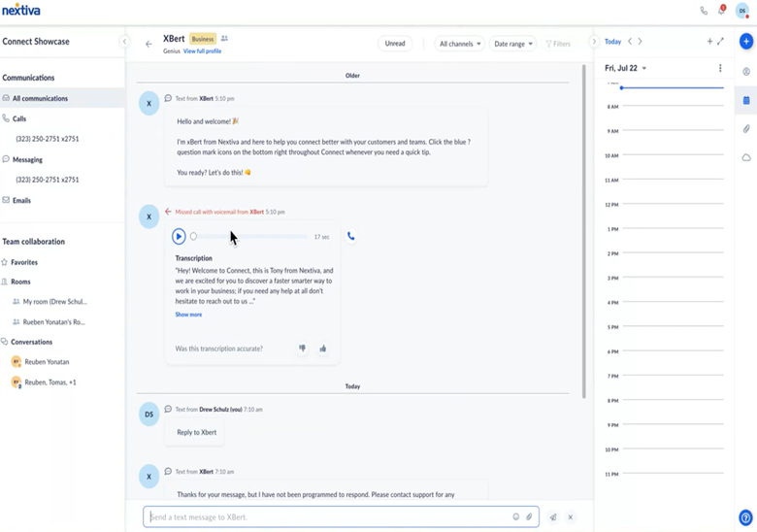The height and width of the screenshot is (532, 757).
Task: Click the Nextiva logo
Action: (21, 10)
